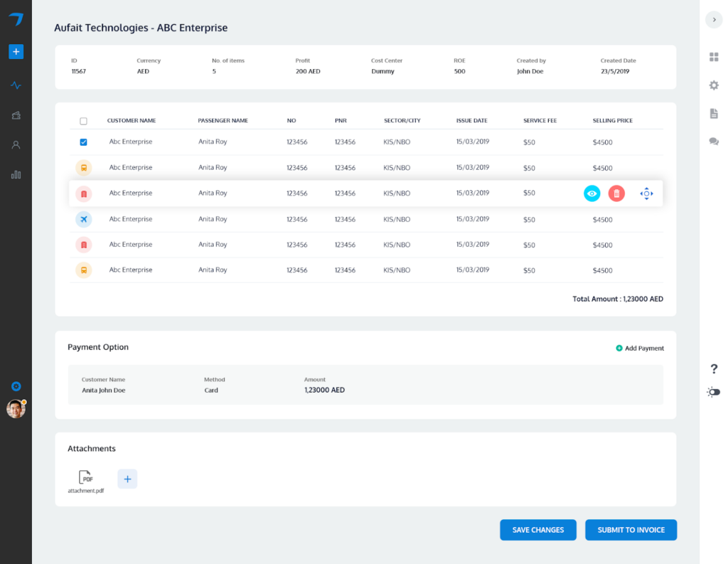Preview the highlighted row with the eye icon
The height and width of the screenshot is (564, 728).
(591, 193)
